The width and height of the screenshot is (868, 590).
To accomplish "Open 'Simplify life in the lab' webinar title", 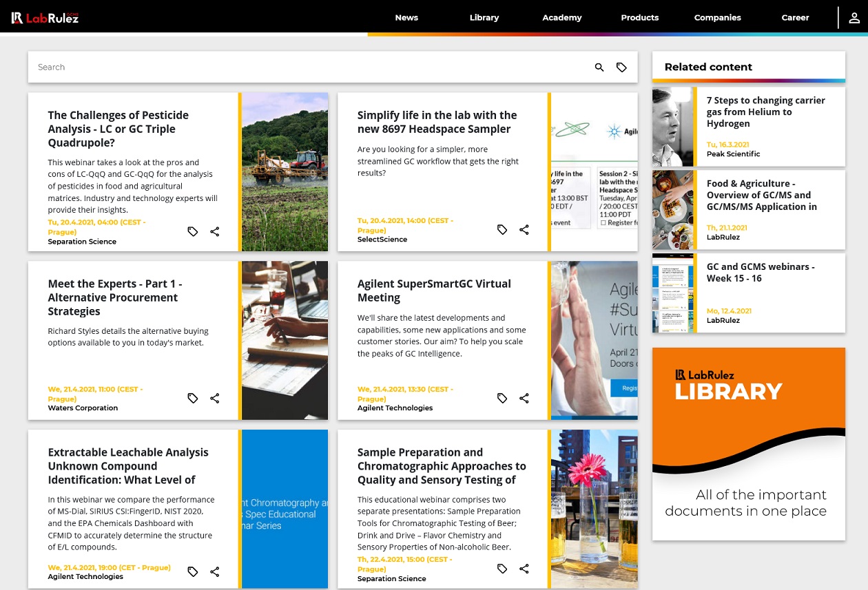I will click(x=437, y=122).
